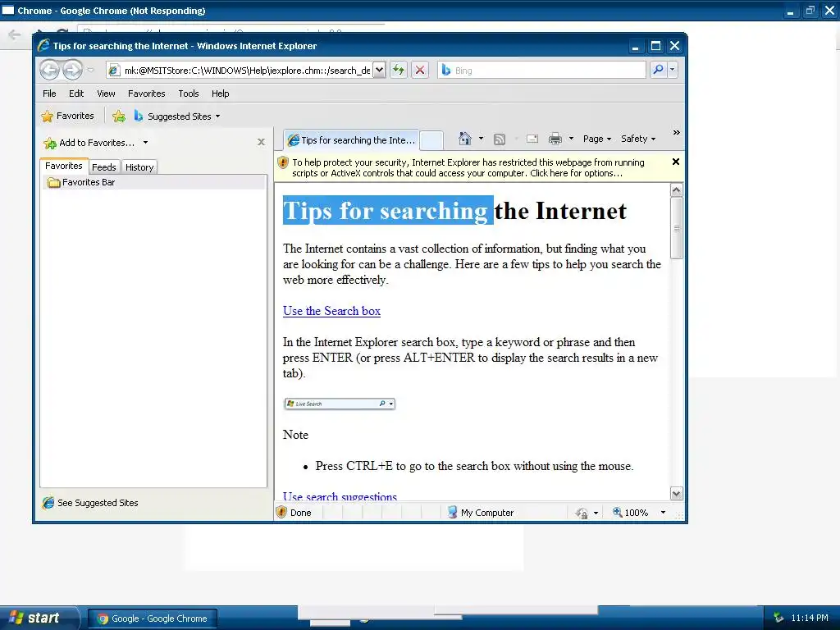Dismiss the information bar with X

pyautogui.click(x=676, y=162)
